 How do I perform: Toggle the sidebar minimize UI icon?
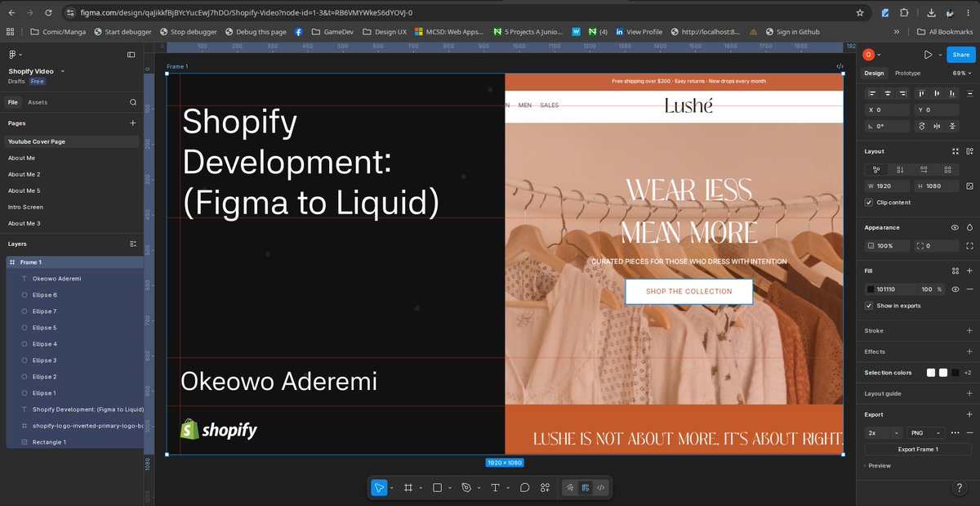(131, 55)
